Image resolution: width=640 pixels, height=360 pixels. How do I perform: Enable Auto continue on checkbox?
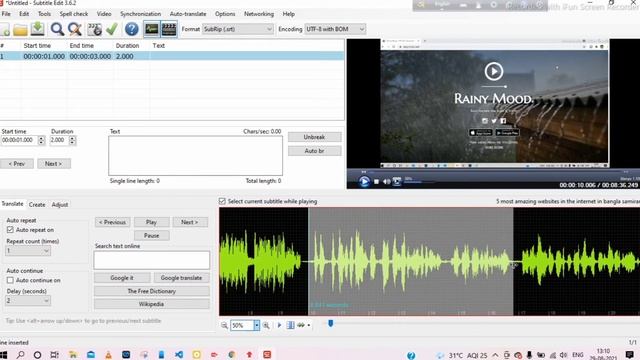click(x=10, y=280)
